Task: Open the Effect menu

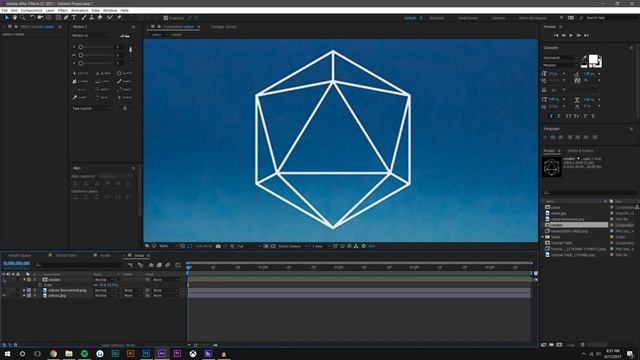Action: pyautogui.click(x=63, y=10)
